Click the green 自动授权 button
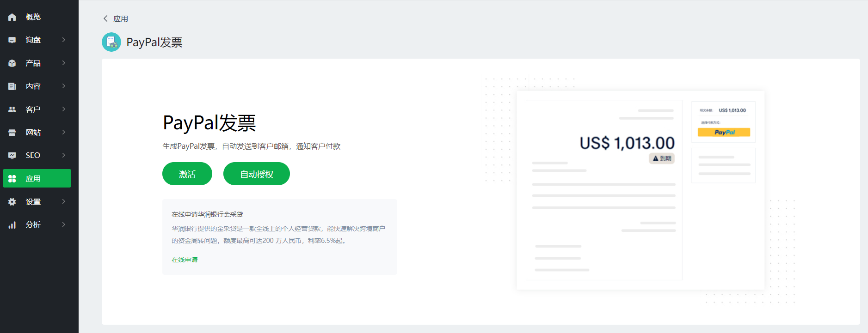868x333 pixels. click(x=257, y=174)
